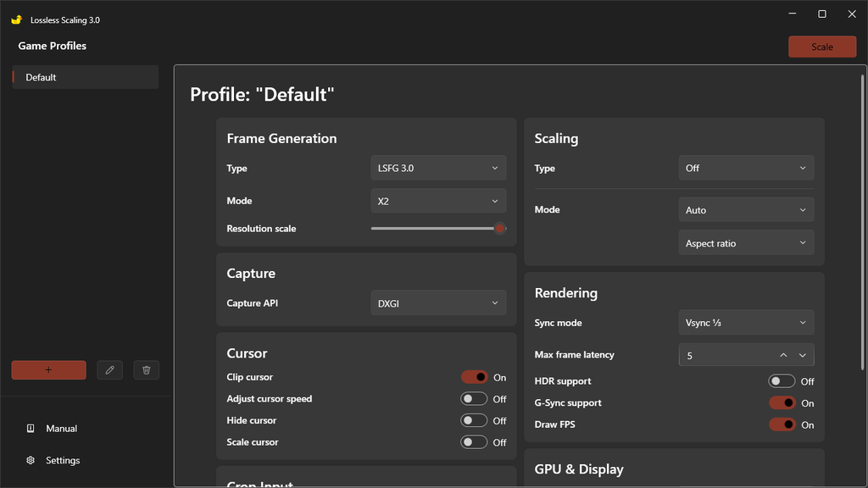
Task: Click the red Scale button
Action: (x=822, y=47)
